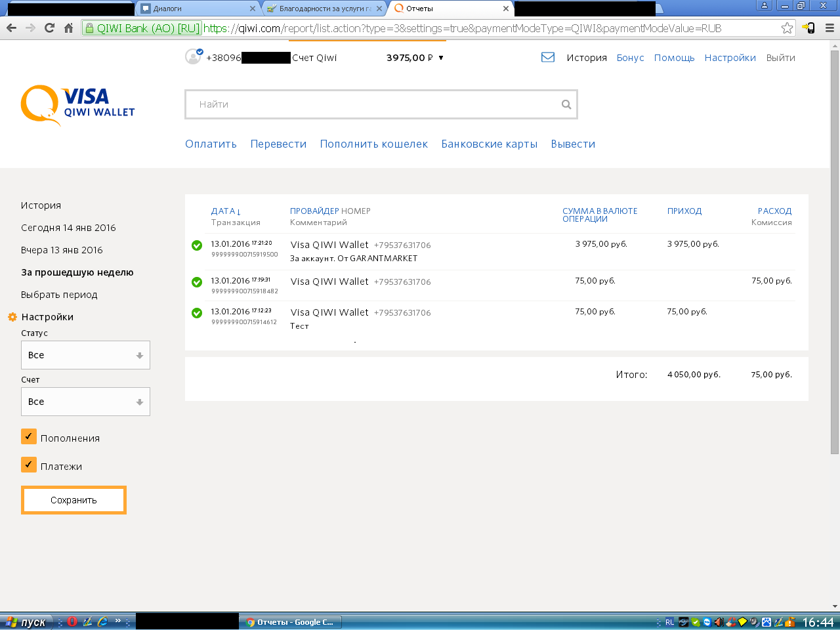
Task: Click the key extension icon in toolbar
Action: click(809, 28)
